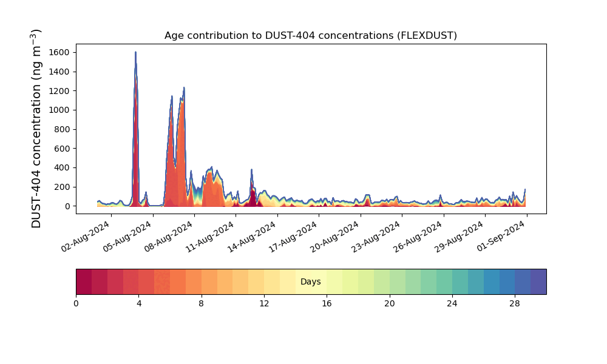Click the 390 peak after 11-Aug

click(x=252, y=170)
